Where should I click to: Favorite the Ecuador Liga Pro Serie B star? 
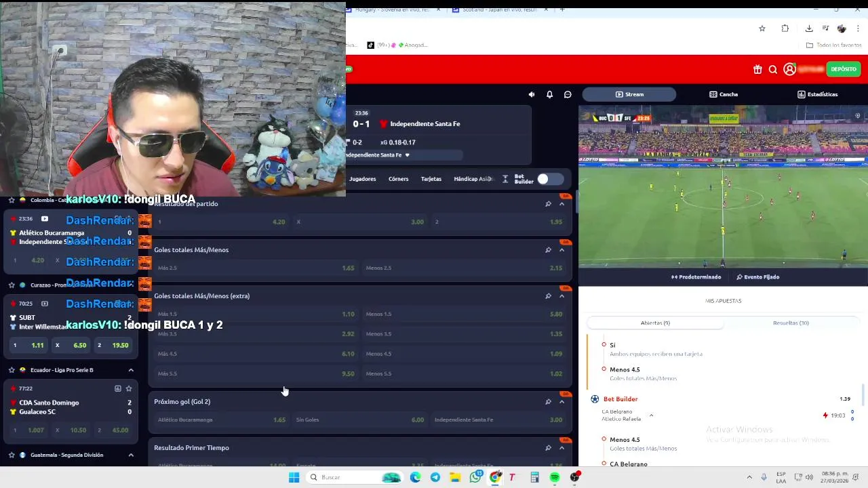(12, 370)
